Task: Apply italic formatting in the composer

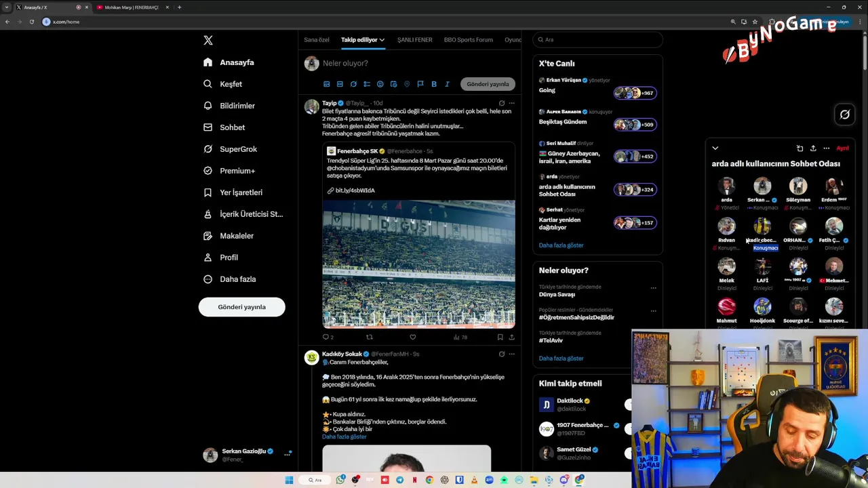Action: (x=447, y=84)
